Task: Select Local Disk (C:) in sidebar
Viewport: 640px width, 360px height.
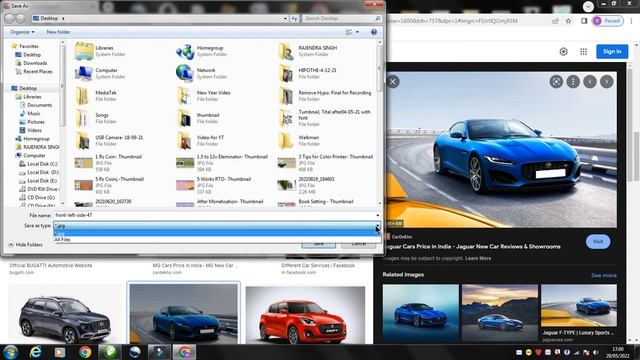Action: pyautogui.click(x=42, y=164)
